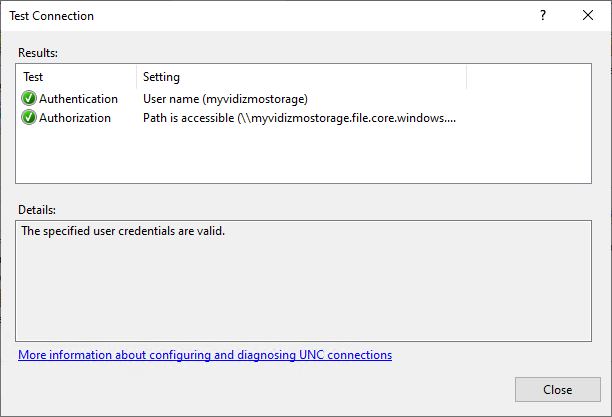
Task: Open the link about diagnosing UNC connections
Action: [x=205, y=355]
